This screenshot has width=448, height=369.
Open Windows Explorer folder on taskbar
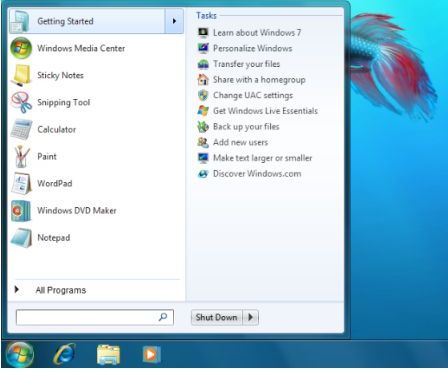pyautogui.click(x=108, y=355)
